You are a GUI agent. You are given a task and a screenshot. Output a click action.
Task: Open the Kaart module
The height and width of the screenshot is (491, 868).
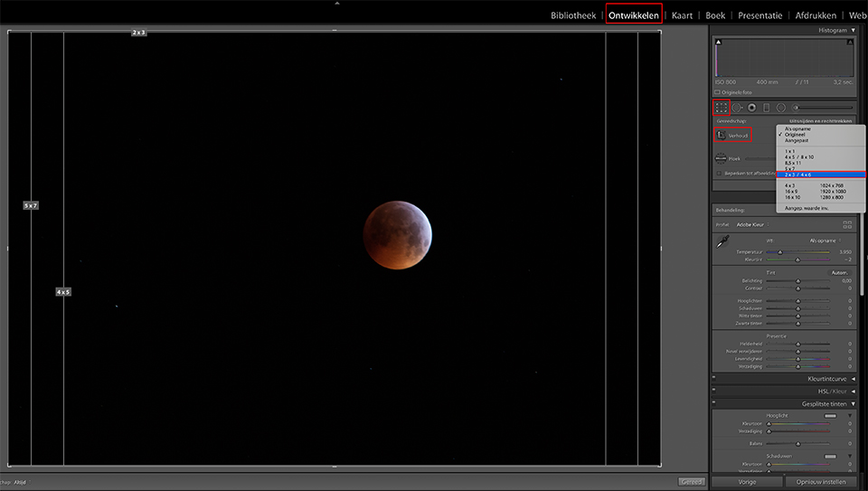[682, 15]
